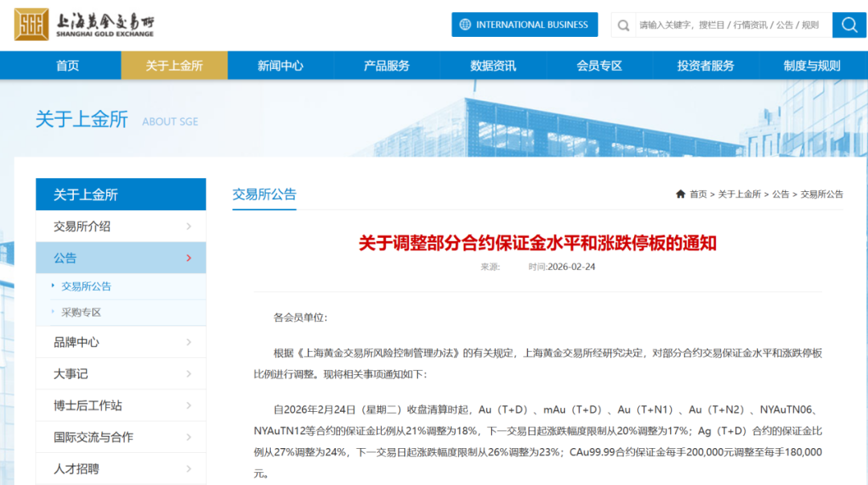This screenshot has height=485, width=868.
Task: Click the blue search magnifier button
Action: tap(850, 25)
